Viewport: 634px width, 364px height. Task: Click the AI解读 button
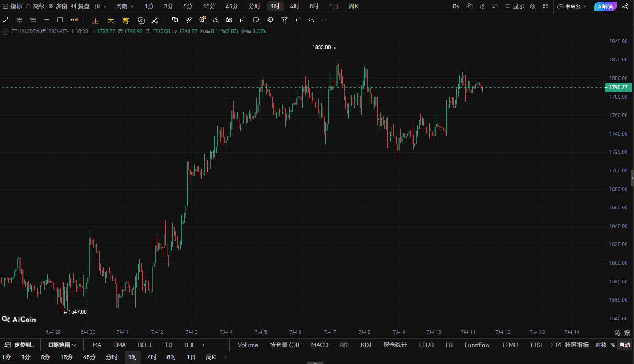(605, 6)
